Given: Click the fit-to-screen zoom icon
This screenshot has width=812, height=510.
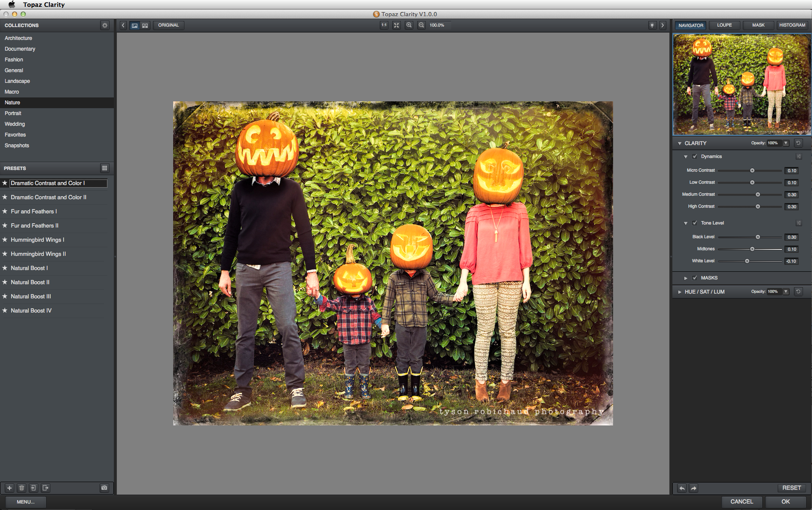Looking at the screenshot, I should pos(397,25).
